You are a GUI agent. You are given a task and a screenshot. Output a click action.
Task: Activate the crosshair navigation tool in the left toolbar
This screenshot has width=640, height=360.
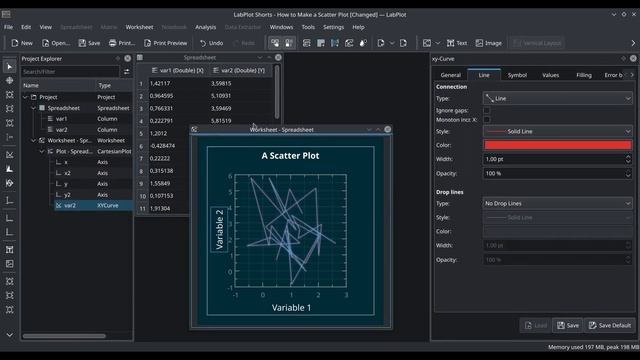(x=9, y=80)
